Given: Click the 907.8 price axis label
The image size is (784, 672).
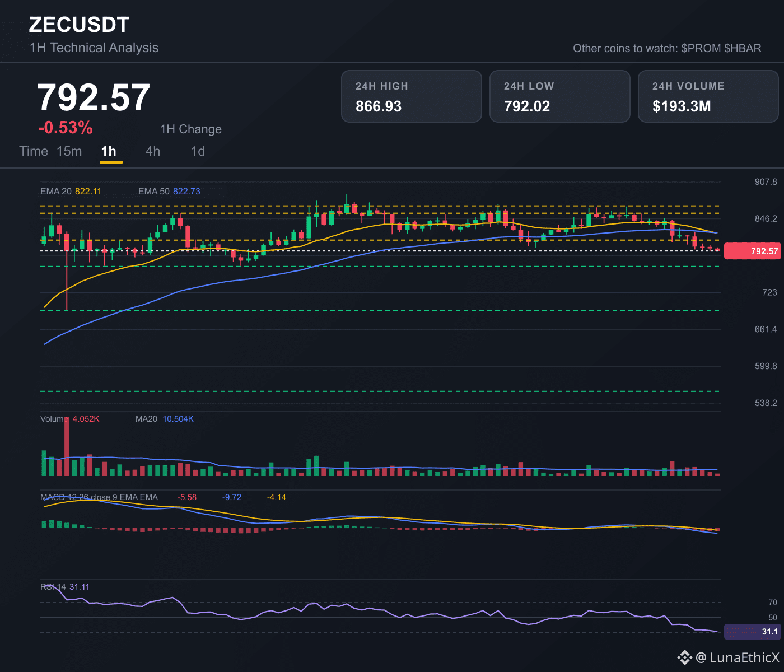Looking at the screenshot, I should pyautogui.click(x=766, y=182).
